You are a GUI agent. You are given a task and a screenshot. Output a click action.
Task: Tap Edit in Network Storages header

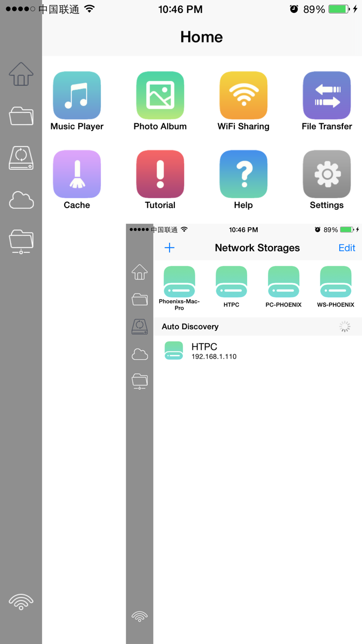click(346, 248)
